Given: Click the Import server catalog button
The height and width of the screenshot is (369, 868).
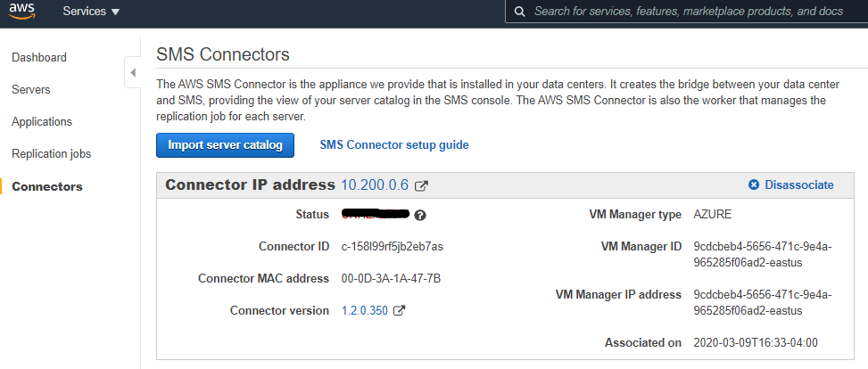Looking at the screenshot, I should pos(225,145).
